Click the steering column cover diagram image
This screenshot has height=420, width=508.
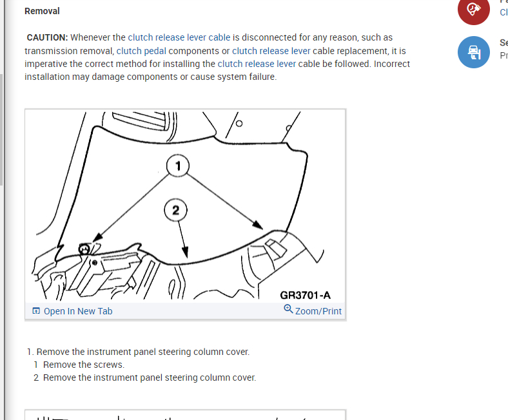click(x=185, y=205)
